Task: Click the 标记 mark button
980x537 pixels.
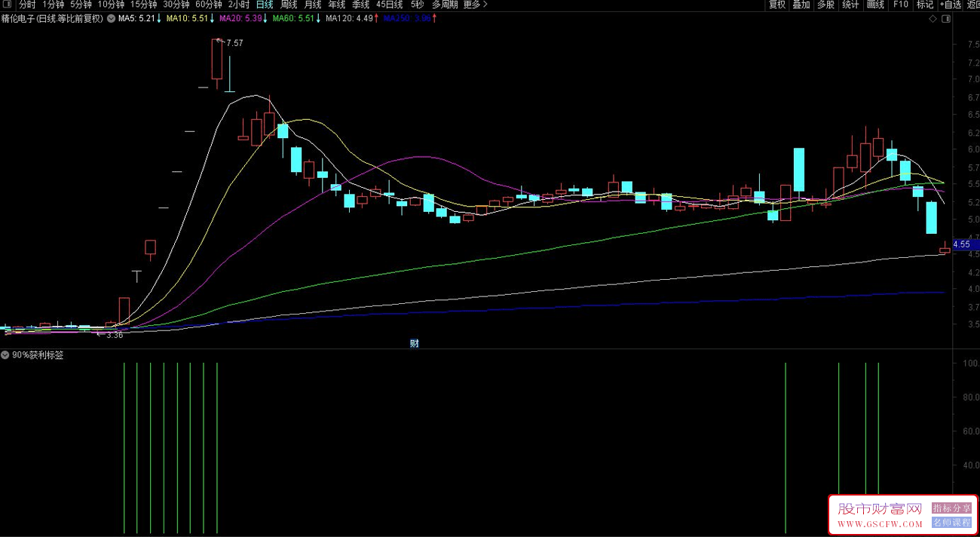Action: pyautogui.click(x=925, y=5)
